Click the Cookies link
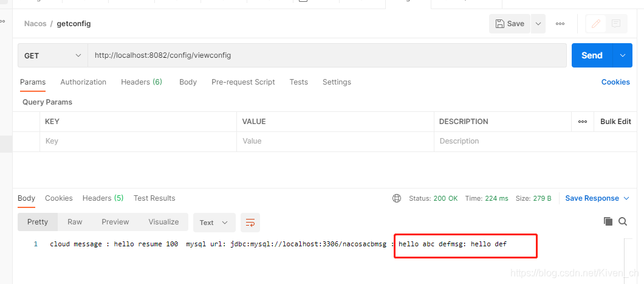644x284 pixels. [x=615, y=81]
